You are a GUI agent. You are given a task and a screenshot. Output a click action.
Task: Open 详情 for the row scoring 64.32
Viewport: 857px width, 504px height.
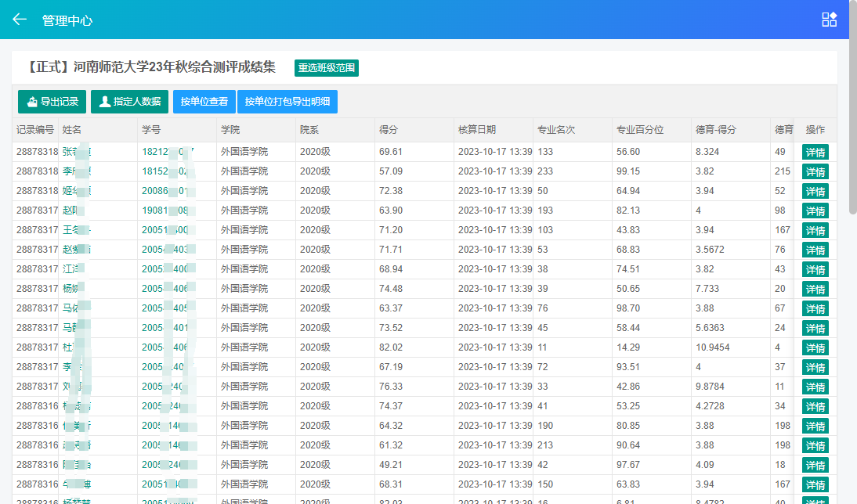(x=815, y=427)
